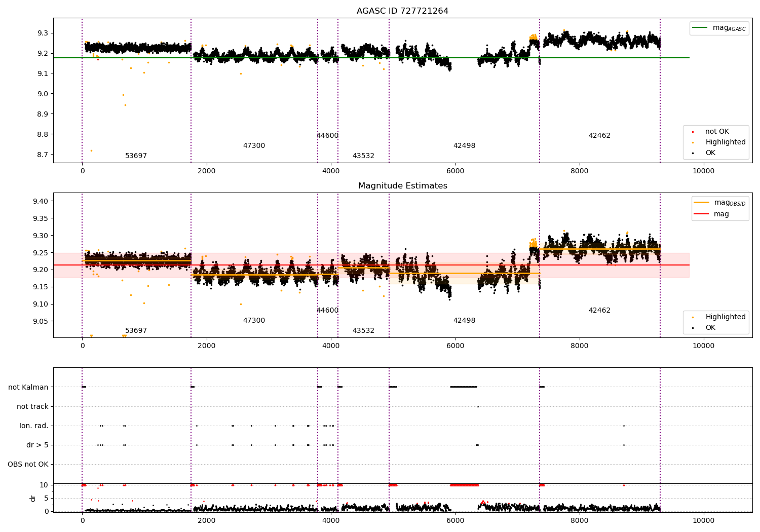
Task: Click the 'not Kalman' row label
Action: point(28,387)
